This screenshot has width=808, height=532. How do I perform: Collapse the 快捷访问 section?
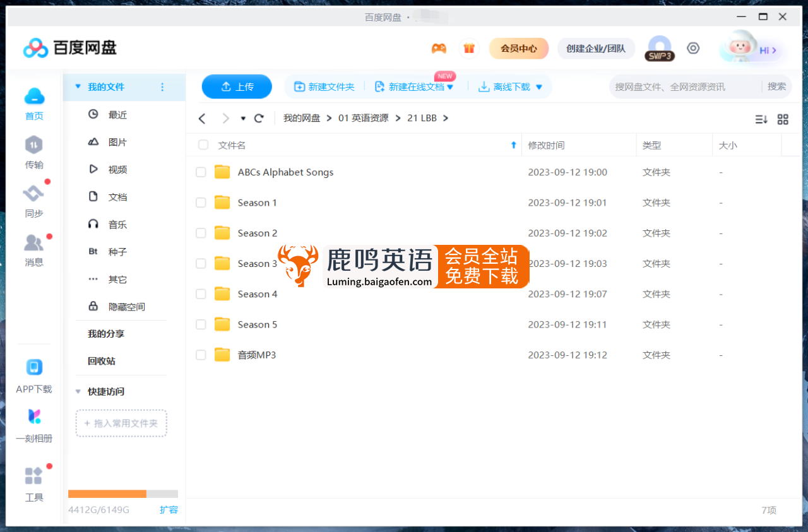(78, 391)
